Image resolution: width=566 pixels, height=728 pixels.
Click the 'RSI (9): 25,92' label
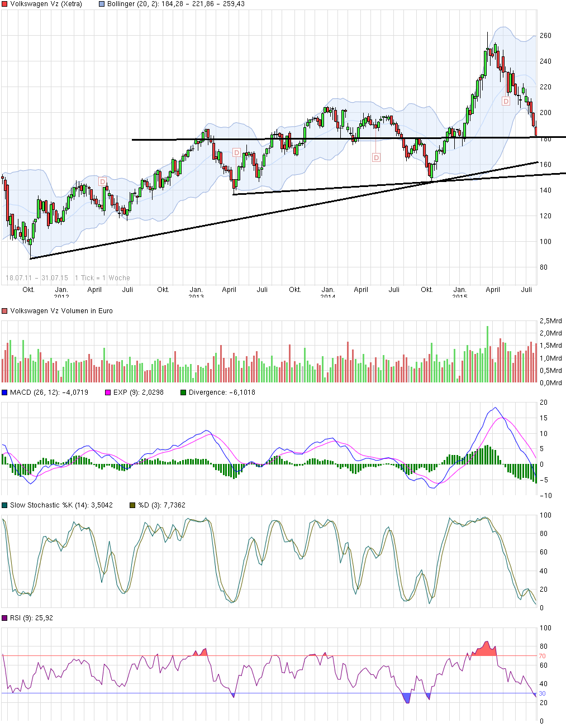pyautogui.click(x=31, y=618)
